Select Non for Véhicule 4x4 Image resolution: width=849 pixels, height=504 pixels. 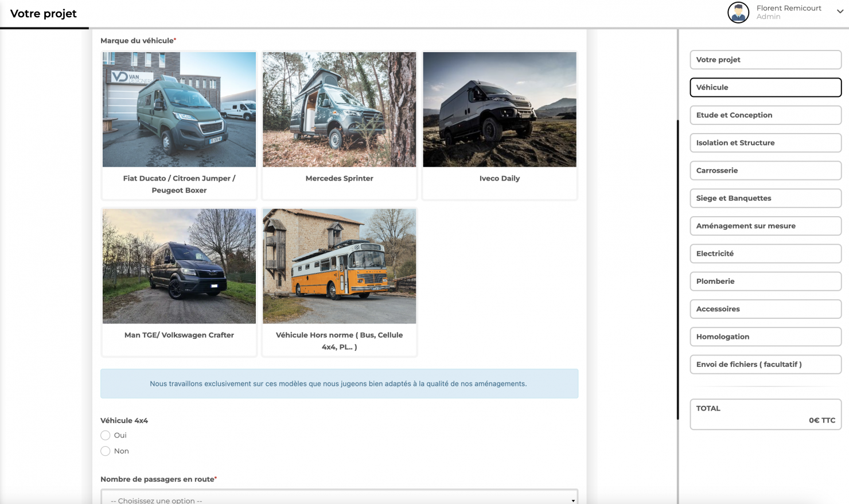pos(106,451)
